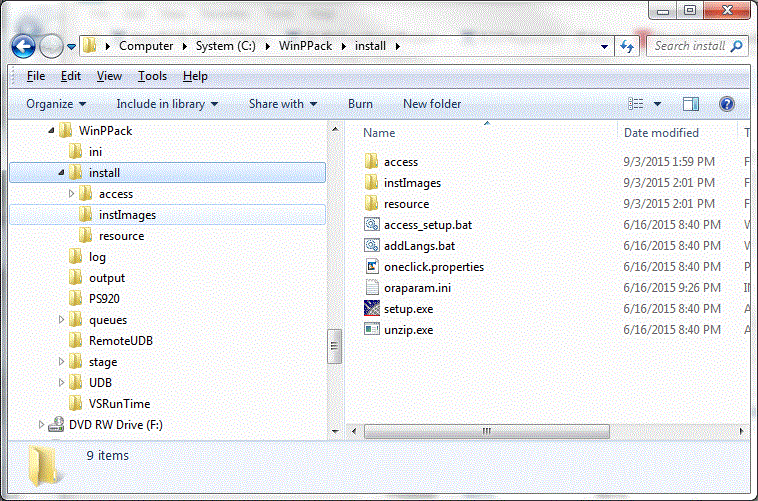Viewport: 758px width, 501px height.
Task: Click the Search install input field
Action: pyautogui.click(x=689, y=46)
